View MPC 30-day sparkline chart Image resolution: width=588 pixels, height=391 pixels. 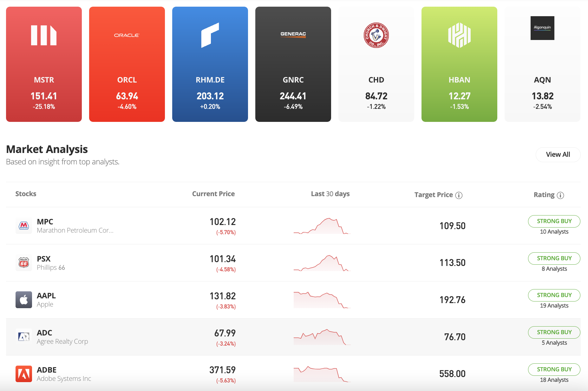(322, 226)
